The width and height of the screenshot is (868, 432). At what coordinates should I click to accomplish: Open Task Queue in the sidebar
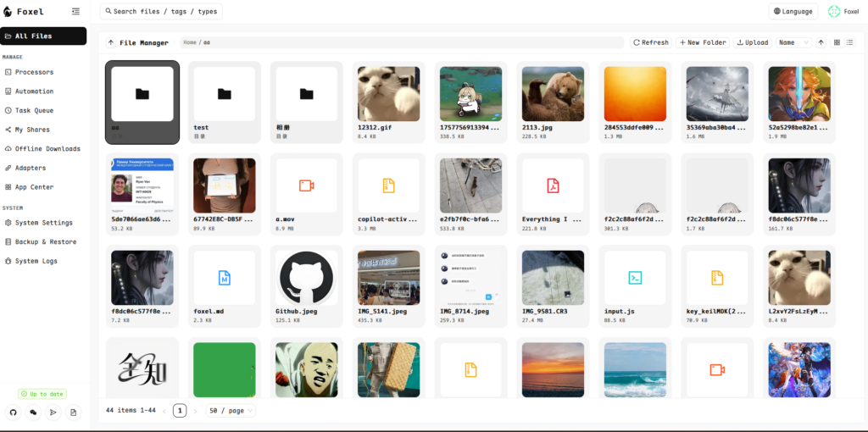click(34, 110)
